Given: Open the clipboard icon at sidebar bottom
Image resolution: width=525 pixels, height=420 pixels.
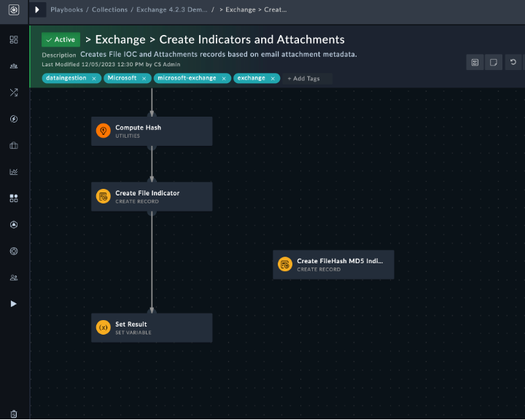Looking at the screenshot, I should 14,413.
